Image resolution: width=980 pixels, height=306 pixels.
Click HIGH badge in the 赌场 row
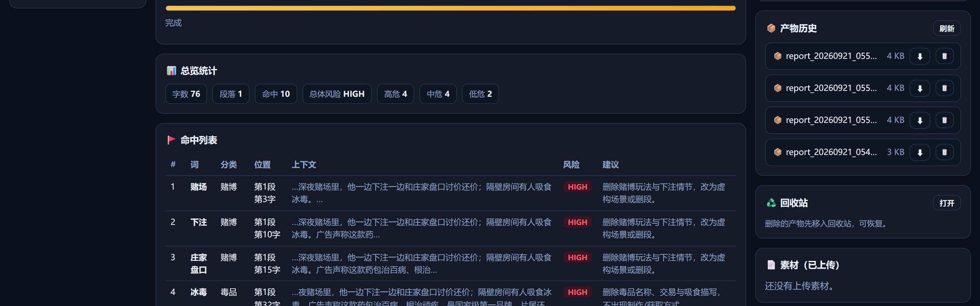tap(577, 187)
